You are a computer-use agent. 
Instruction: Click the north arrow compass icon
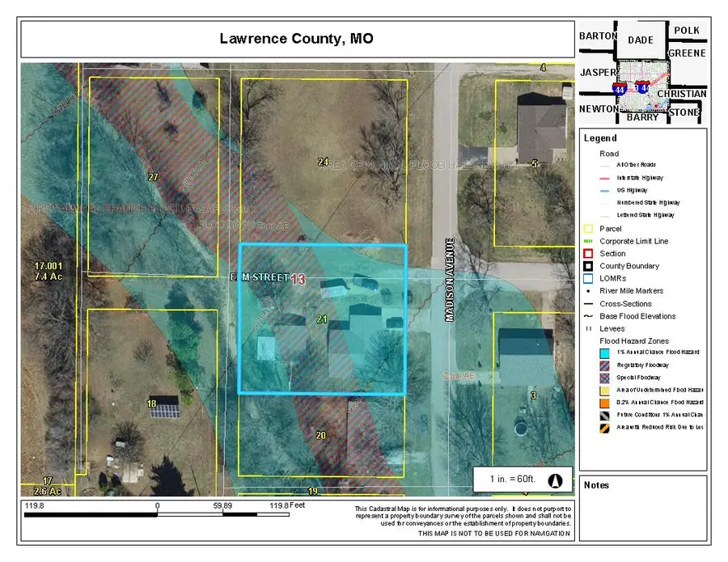(556, 480)
